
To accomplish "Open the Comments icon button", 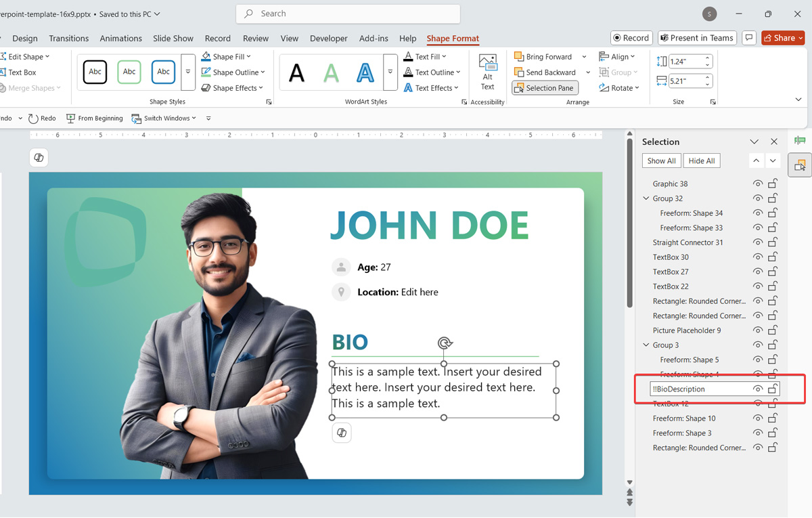I will point(748,38).
